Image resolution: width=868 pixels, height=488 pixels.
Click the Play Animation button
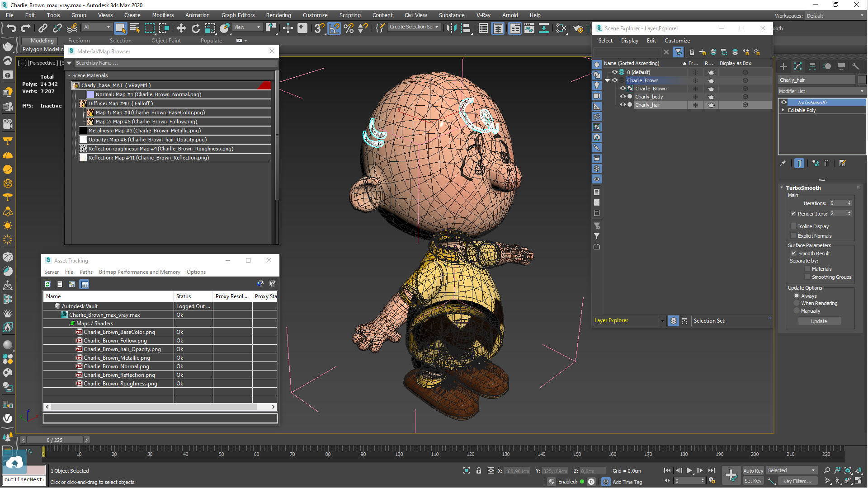(689, 471)
